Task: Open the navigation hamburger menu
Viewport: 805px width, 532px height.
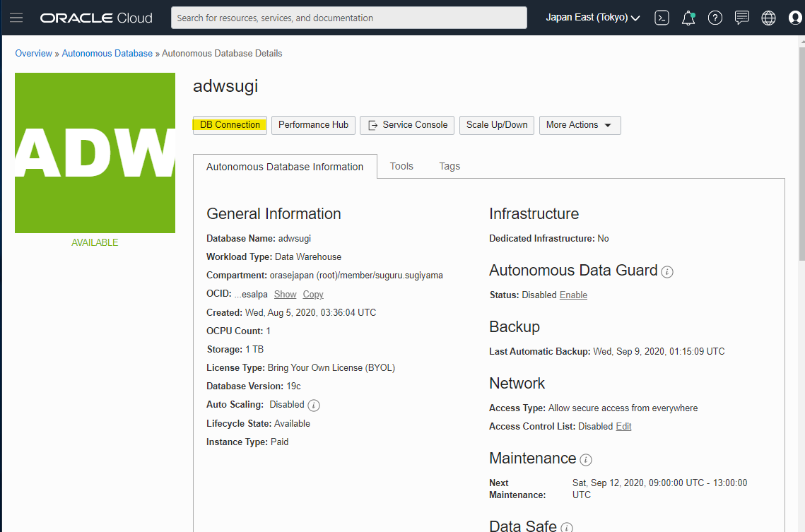Action: 17,18
